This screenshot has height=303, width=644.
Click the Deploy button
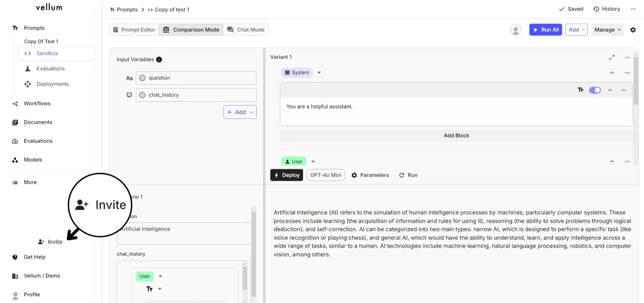[287, 175]
